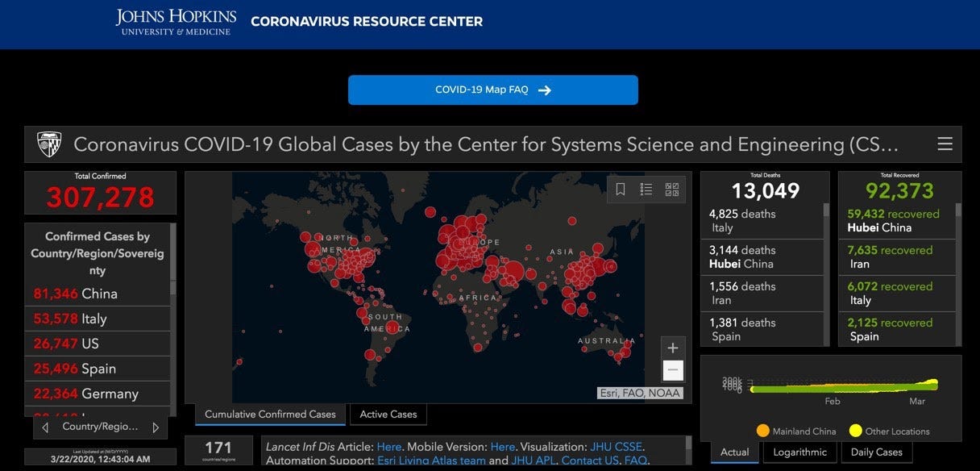Open the dashboard hamburger menu

point(944,144)
